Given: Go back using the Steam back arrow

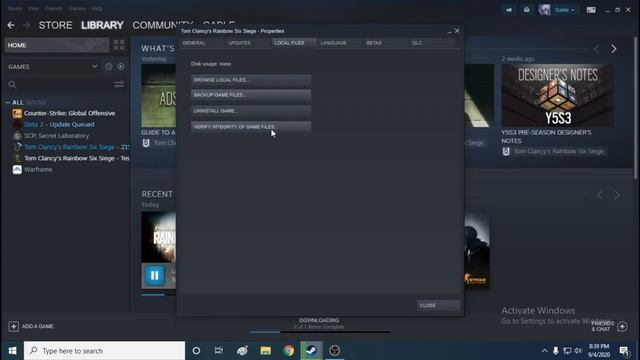Looking at the screenshot, I should point(11,25).
